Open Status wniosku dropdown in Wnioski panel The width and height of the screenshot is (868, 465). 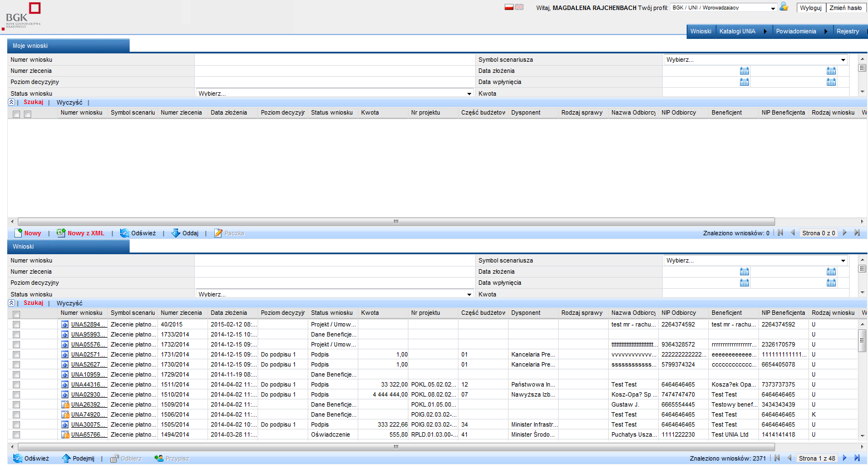[x=335, y=294]
